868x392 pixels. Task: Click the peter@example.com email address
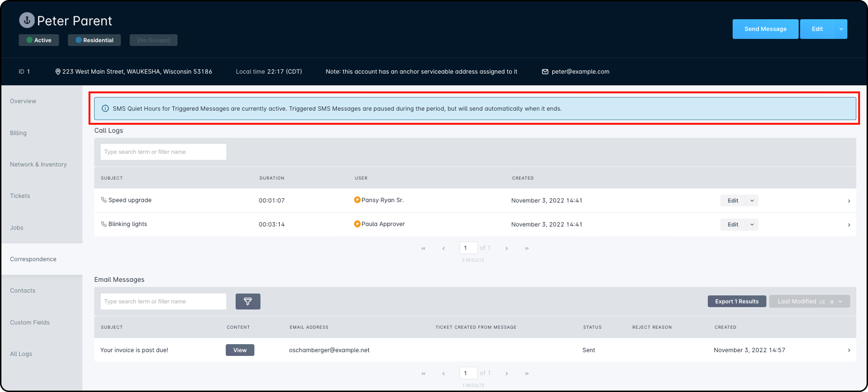580,72
